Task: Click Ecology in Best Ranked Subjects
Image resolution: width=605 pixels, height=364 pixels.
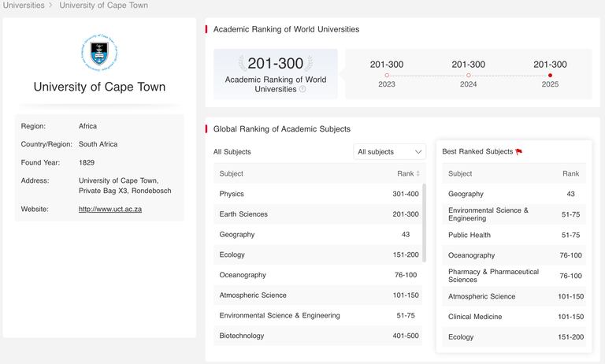Action: click(x=461, y=337)
